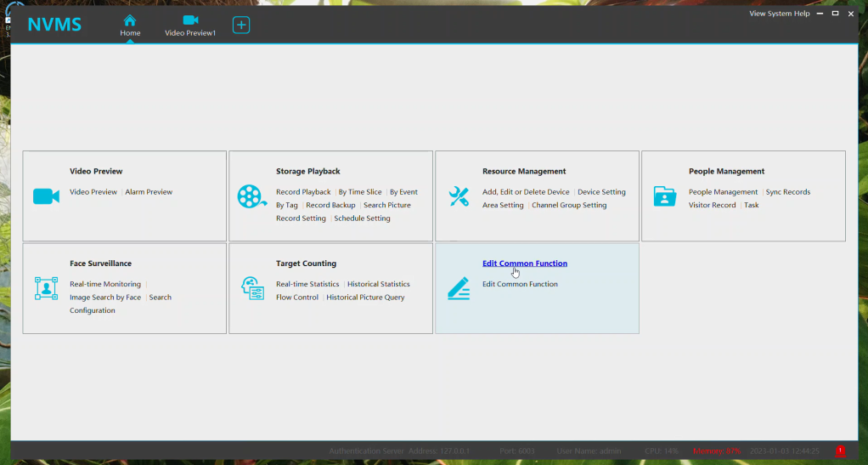Screen dimensions: 868x465
Task: Open Channel Group Setting
Action: [x=569, y=205]
